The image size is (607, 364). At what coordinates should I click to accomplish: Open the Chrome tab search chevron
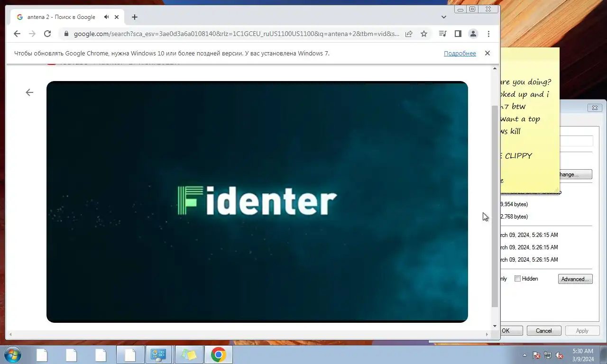click(444, 17)
